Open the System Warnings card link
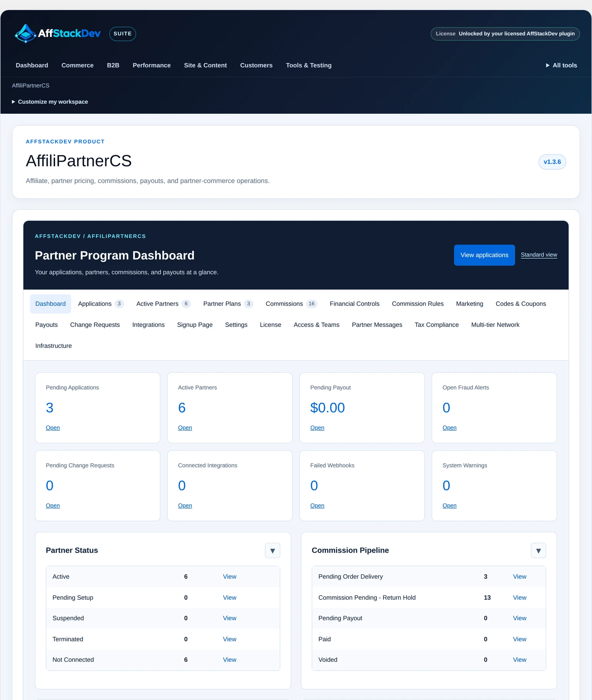Image resolution: width=592 pixels, height=700 pixels. click(x=449, y=506)
